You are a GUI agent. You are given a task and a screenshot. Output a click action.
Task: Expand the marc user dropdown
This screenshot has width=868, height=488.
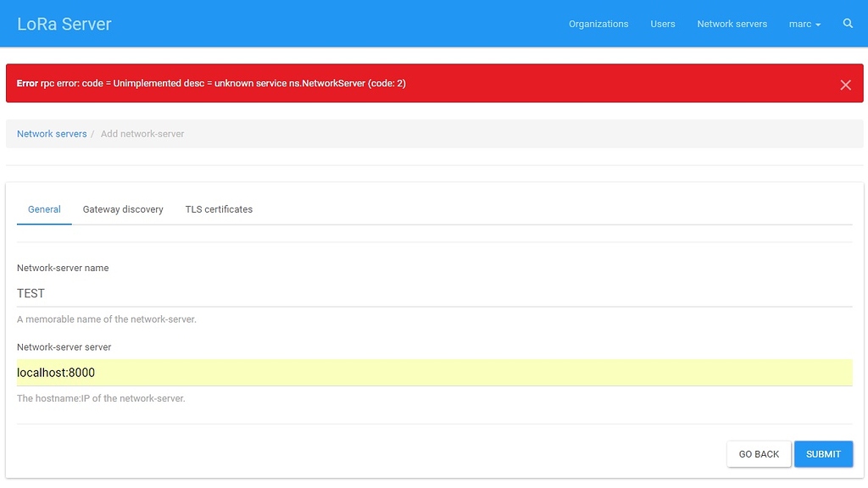point(804,24)
